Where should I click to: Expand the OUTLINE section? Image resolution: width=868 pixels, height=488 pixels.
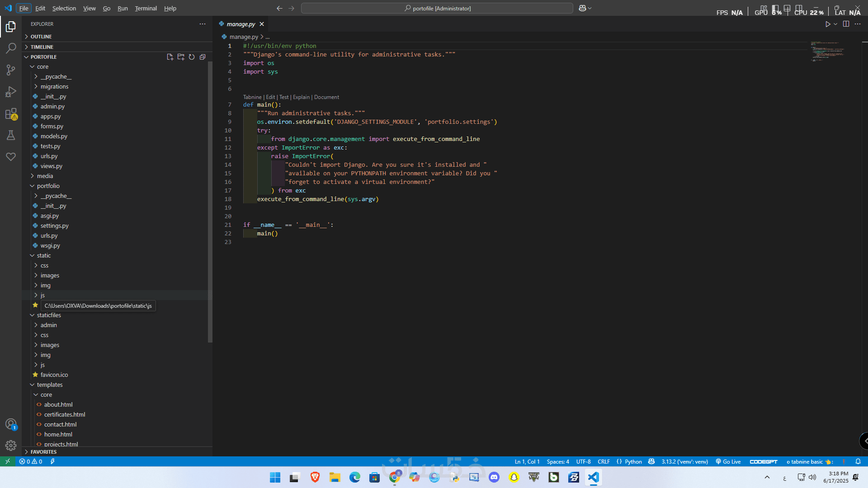tap(41, 37)
